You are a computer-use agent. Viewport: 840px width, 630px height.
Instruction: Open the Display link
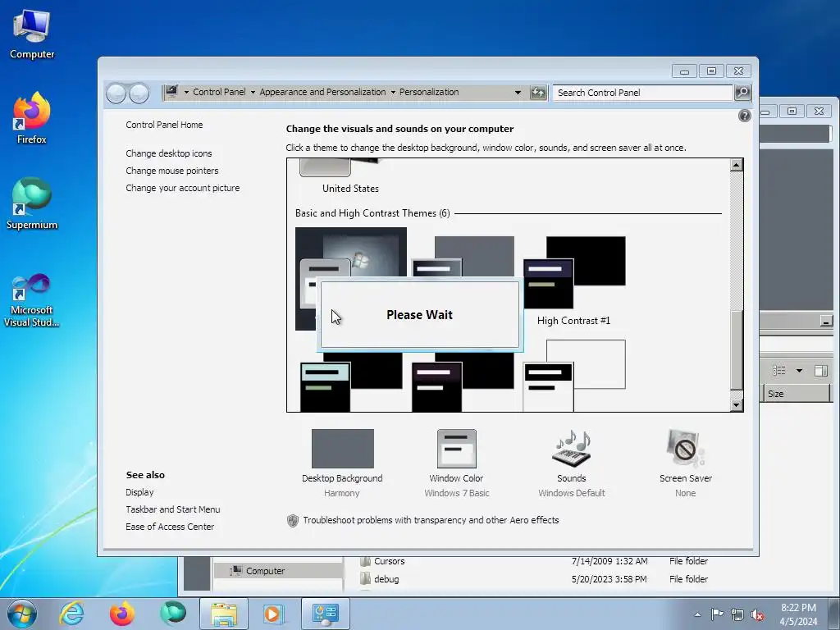coord(139,492)
